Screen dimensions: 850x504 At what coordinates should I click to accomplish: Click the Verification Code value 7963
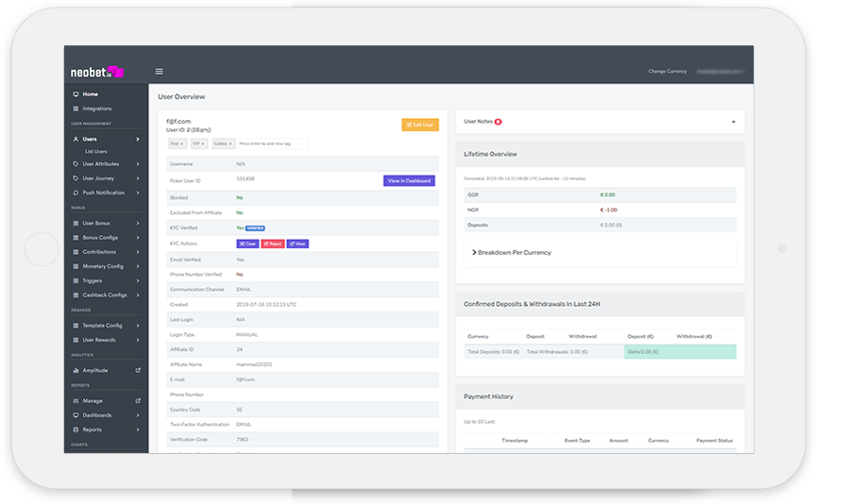[243, 440]
